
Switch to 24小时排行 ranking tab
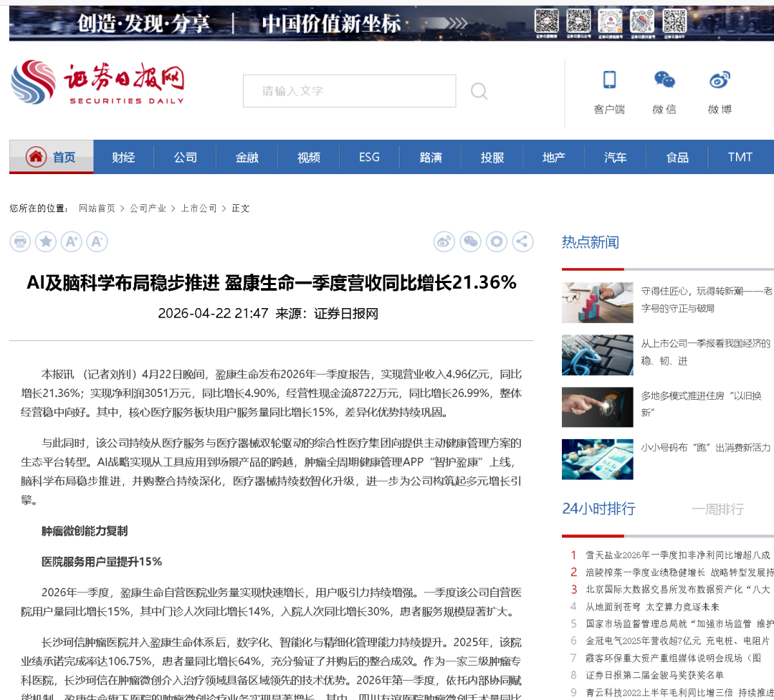(x=598, y=509)
